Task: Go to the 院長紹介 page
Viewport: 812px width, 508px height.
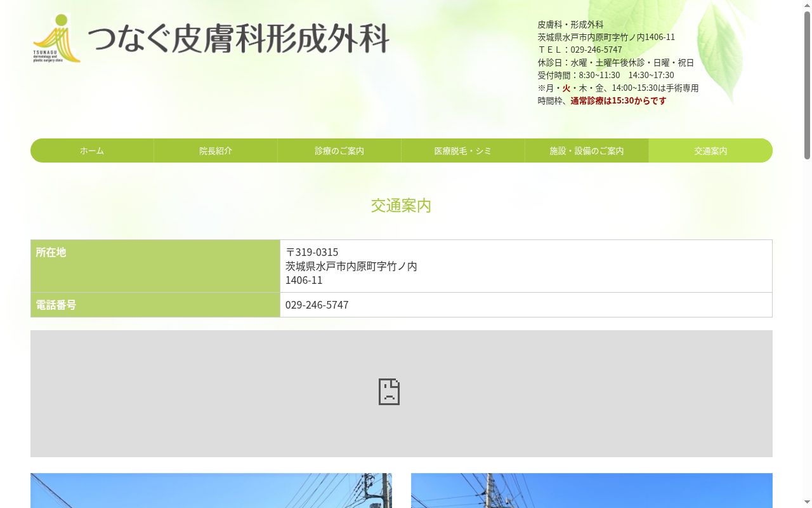Action: click(216, 150)
